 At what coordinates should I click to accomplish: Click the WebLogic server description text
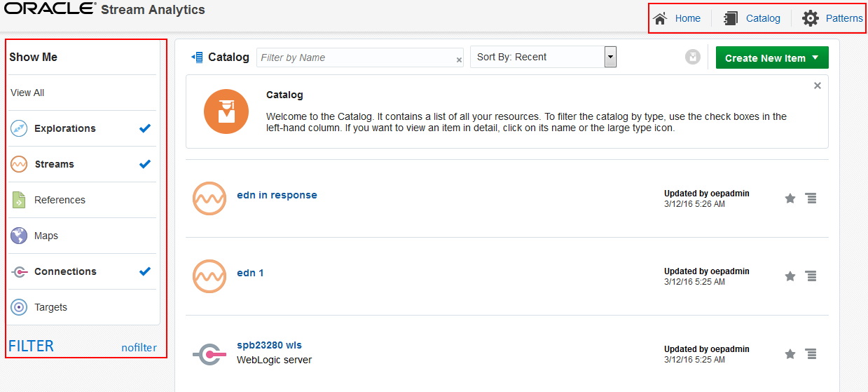tap(274, 360)
